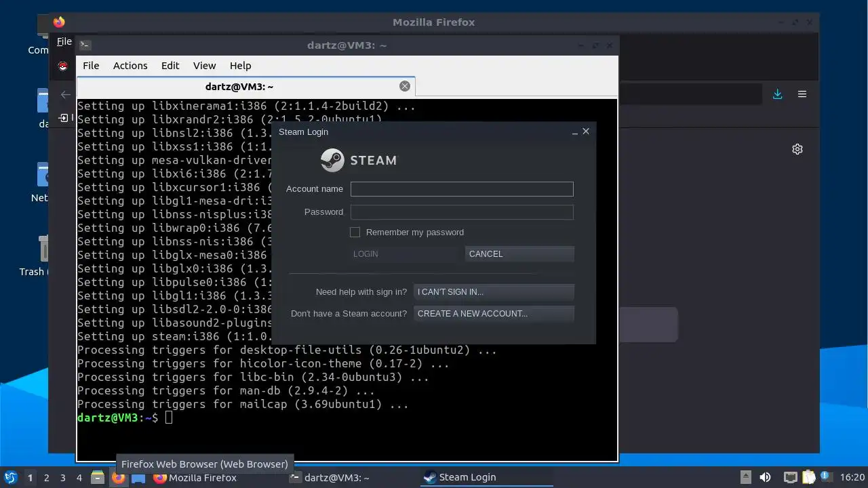Switch to workspace 3 in the pager
868x488 pixels.
pos(63,478)
